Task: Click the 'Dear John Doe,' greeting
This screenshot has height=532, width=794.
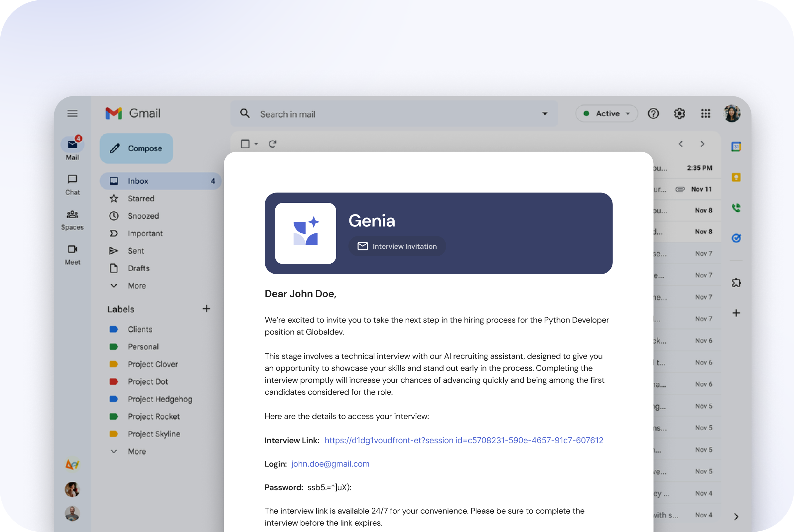Action: [300, 294]
